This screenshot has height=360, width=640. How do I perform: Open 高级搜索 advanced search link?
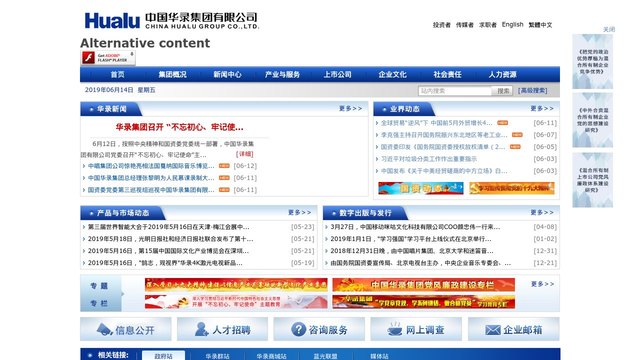pyautogui.click(x=532, y=91)
